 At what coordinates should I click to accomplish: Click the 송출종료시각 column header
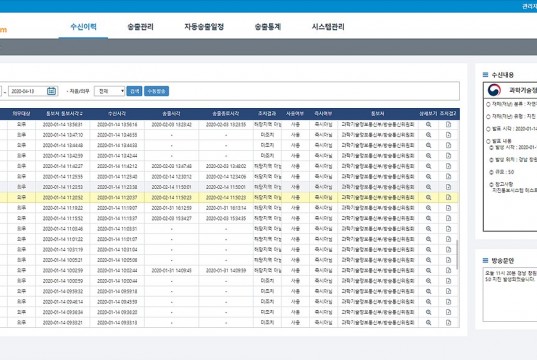tap(226, 114)
